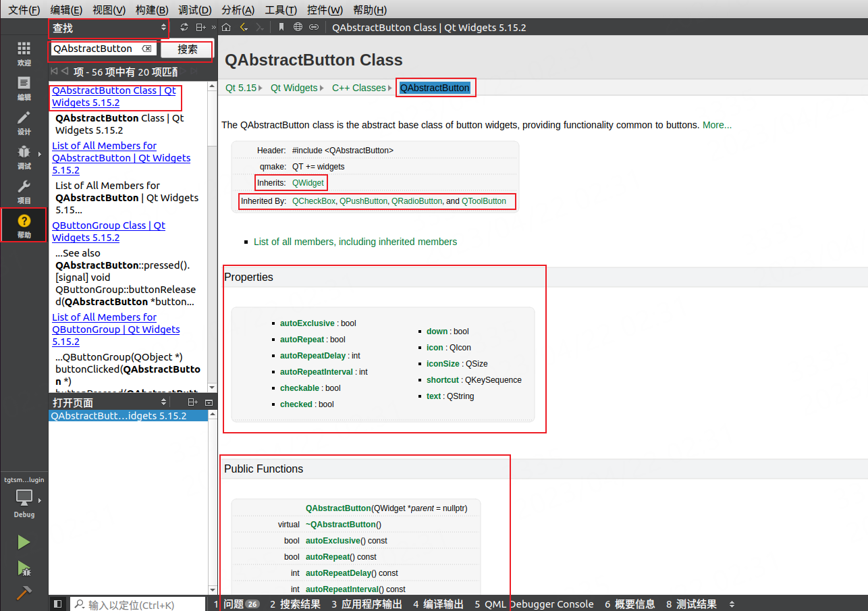Open the 调试(D) menu
The width and height of the screenshot is (868, 611).
(195, 9)
